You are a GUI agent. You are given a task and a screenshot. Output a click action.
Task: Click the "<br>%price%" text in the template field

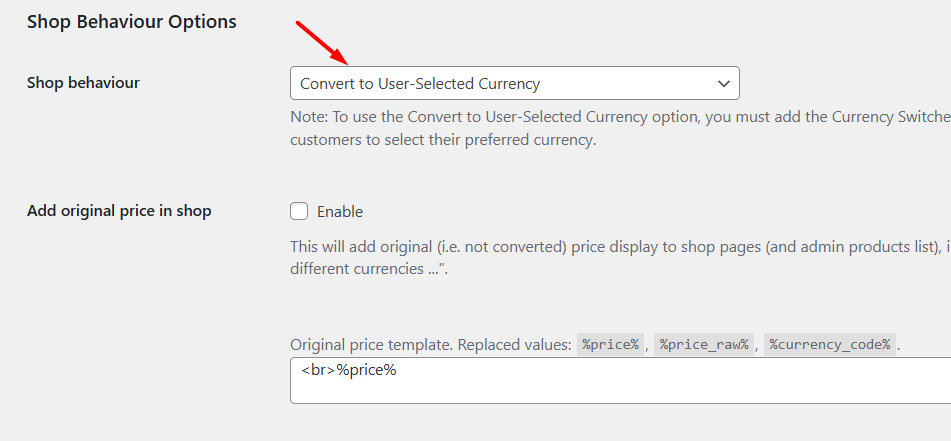(349, 370)
